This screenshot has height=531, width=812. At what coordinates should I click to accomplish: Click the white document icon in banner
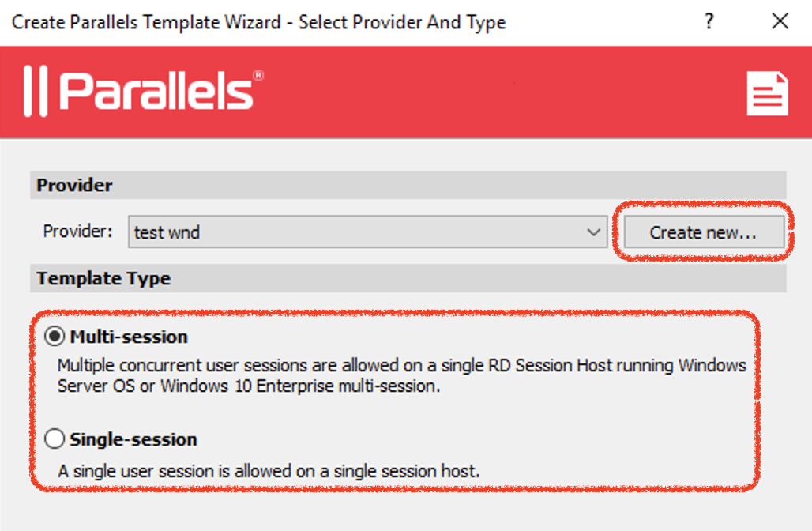point(767,94)
